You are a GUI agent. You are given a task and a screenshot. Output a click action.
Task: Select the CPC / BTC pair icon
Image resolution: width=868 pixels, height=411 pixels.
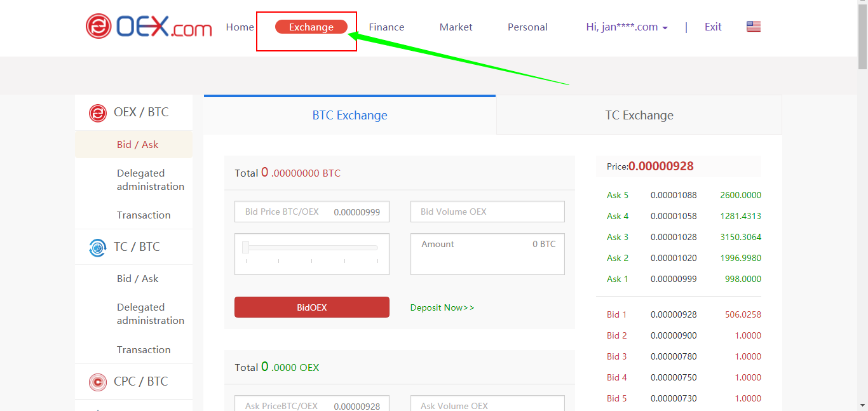[x=97, y=382]
